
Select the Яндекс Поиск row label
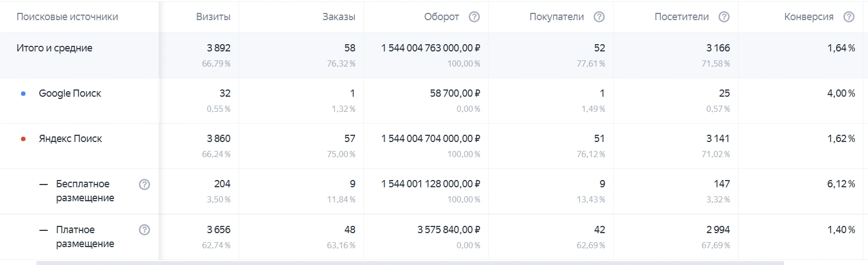(71, 139)
